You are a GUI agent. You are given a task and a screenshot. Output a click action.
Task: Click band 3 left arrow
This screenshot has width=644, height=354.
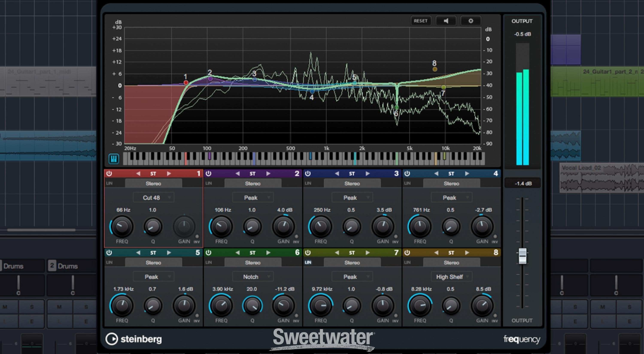337,174
